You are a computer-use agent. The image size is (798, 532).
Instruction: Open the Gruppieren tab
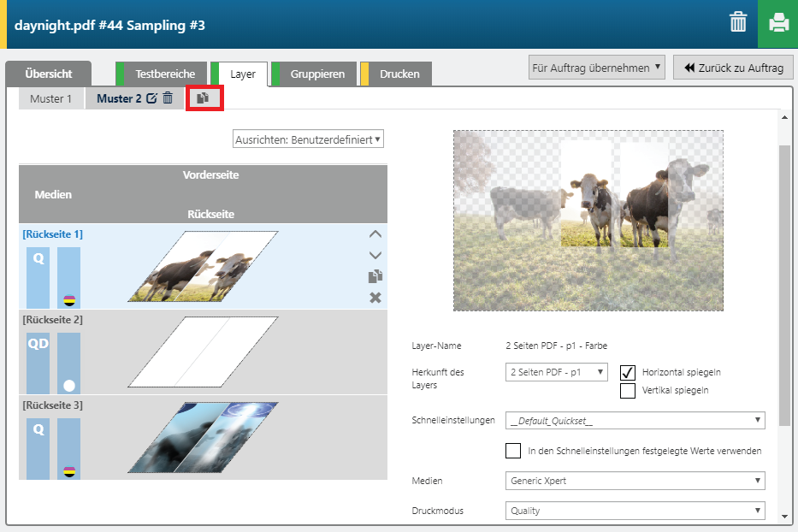coord(316,74)
